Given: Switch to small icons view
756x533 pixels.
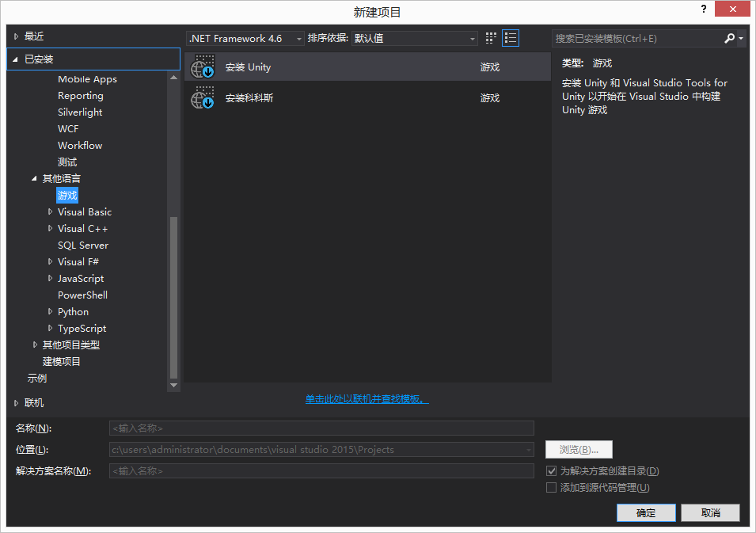Looking at the screenshot, I should (x=491, y=38).
